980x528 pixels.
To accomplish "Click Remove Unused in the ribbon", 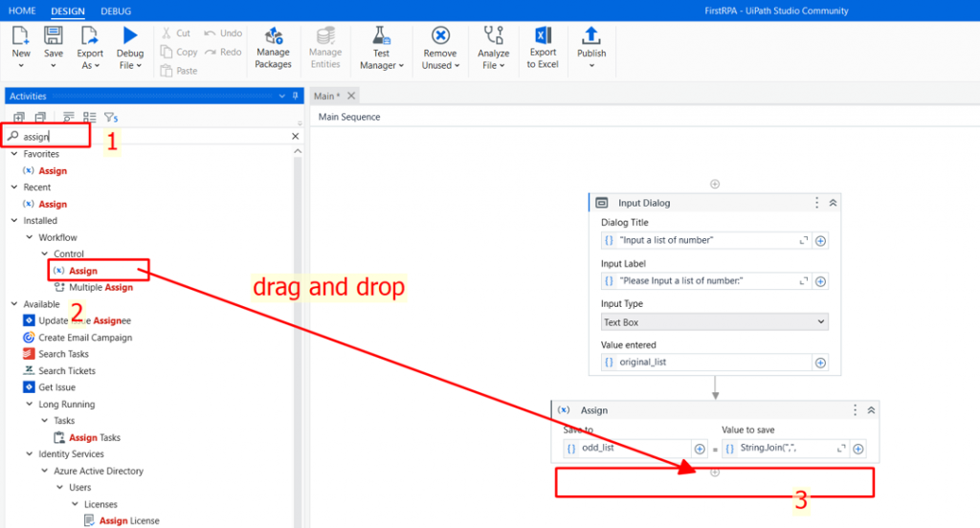I will [x=440, y=47].
